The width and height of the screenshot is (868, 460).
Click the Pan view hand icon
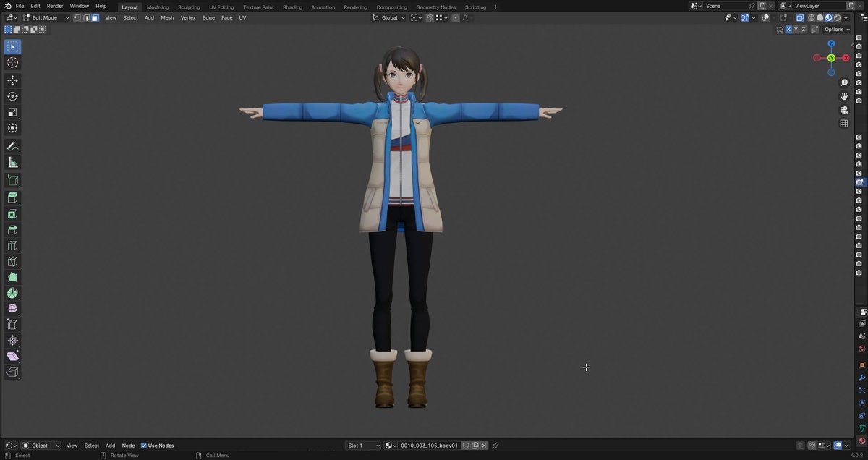tap(843, 96)
